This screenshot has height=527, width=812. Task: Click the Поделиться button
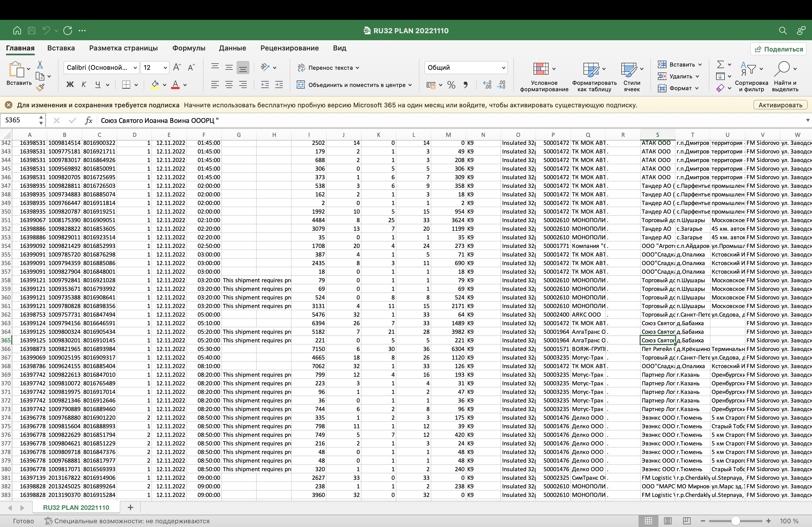[778, 49]
